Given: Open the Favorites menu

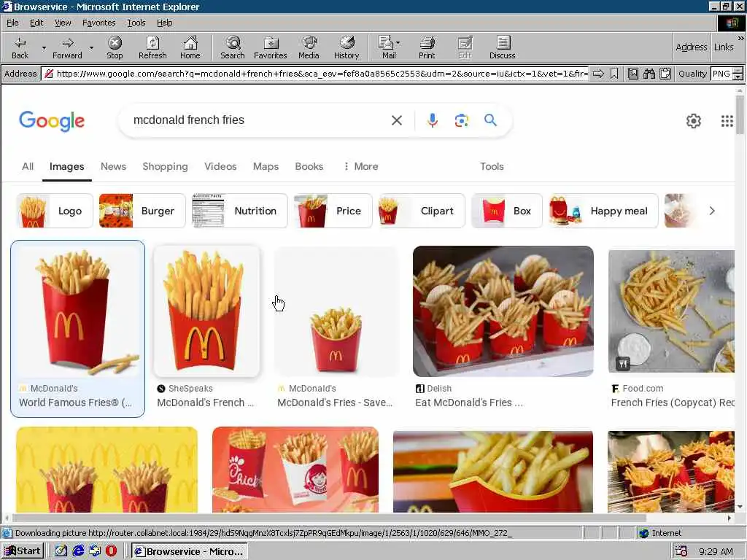Looking at the screenshot, I should [98, 23].
